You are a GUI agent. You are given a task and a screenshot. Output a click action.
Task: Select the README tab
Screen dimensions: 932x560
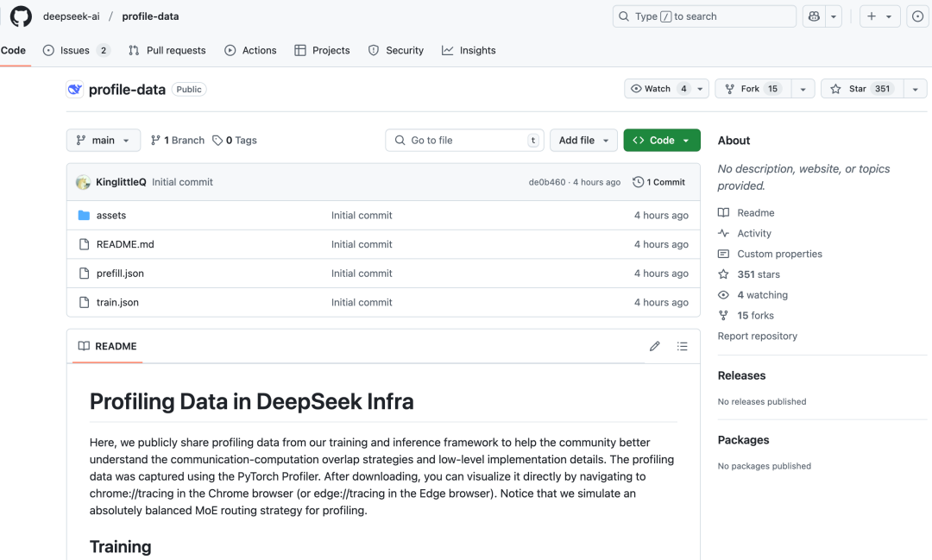[x=108, y=346]
